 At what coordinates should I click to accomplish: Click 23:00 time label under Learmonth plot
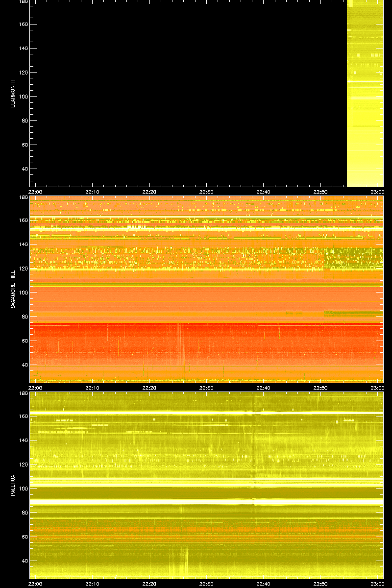tap(377, 192)
